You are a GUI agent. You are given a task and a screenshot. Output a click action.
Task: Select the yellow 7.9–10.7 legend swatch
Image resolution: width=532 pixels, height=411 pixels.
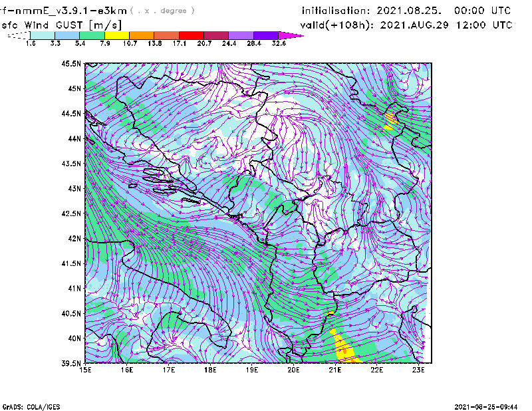(117, 35)
